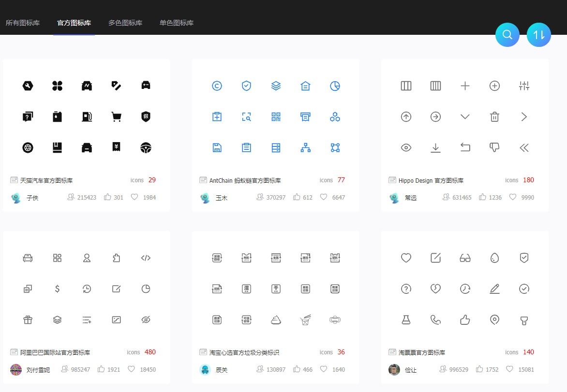Click the blue floppy disk save icon
The width and height of the screenshot is (567, 392).
217,148
